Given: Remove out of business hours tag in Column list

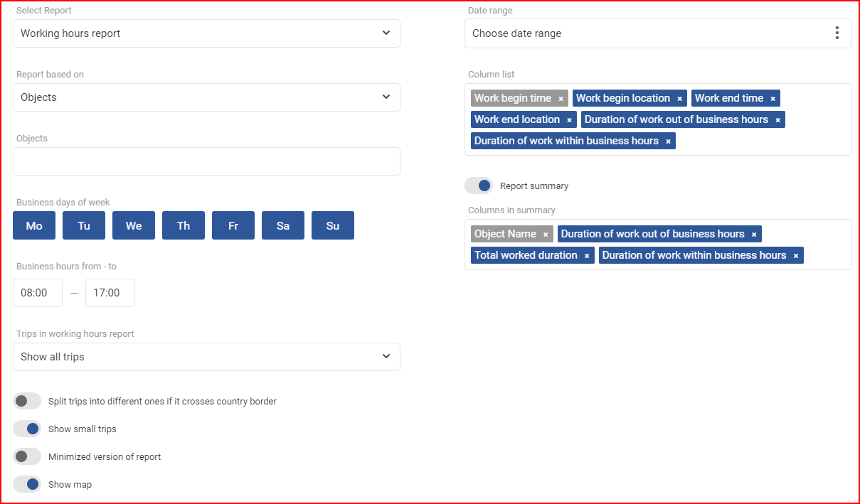Looking at the screenshot, I should (x=777, y=120).
